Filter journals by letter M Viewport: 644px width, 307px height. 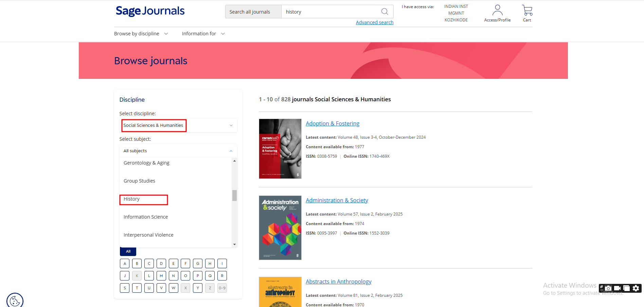coord(161,276)
